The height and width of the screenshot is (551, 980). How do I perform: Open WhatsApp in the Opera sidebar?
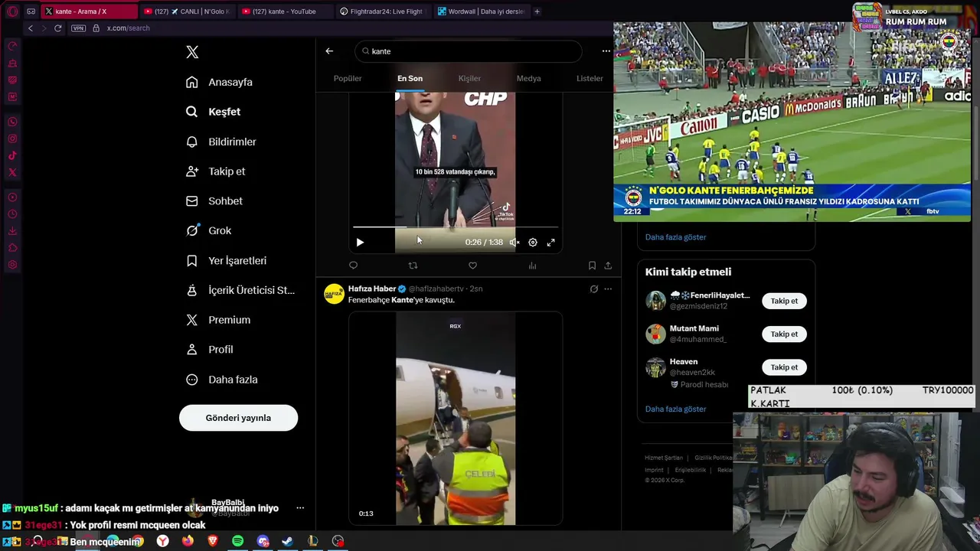click(12, 122)
